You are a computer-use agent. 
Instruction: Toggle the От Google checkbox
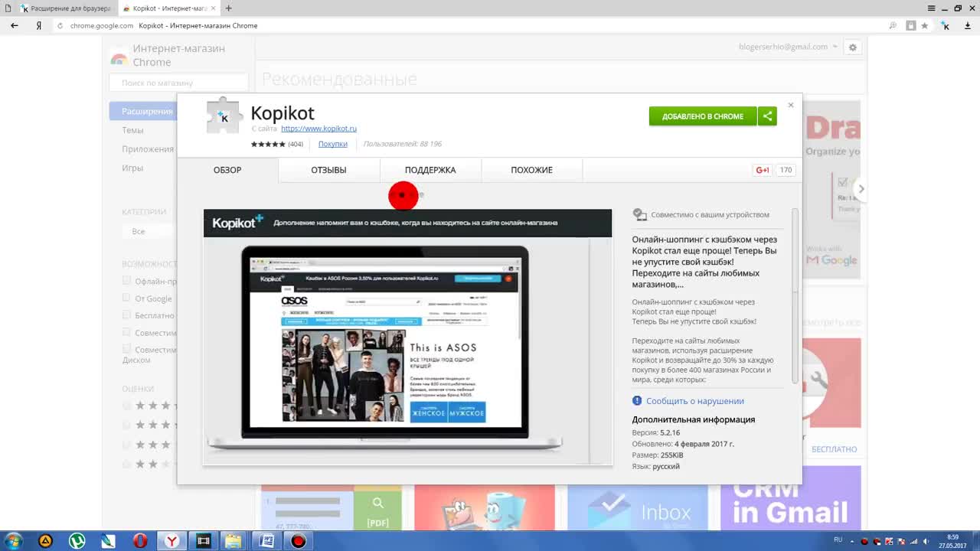click(x=127, y=298)
